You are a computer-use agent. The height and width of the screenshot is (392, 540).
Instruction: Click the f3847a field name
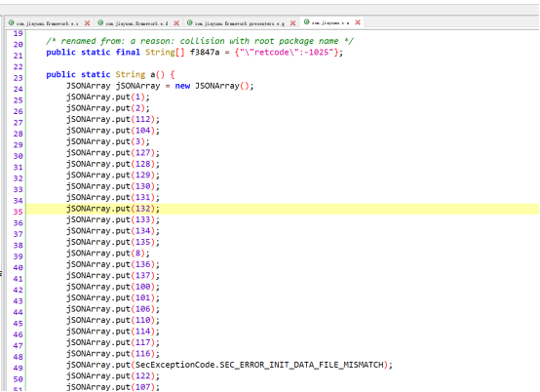click(205, 52)
